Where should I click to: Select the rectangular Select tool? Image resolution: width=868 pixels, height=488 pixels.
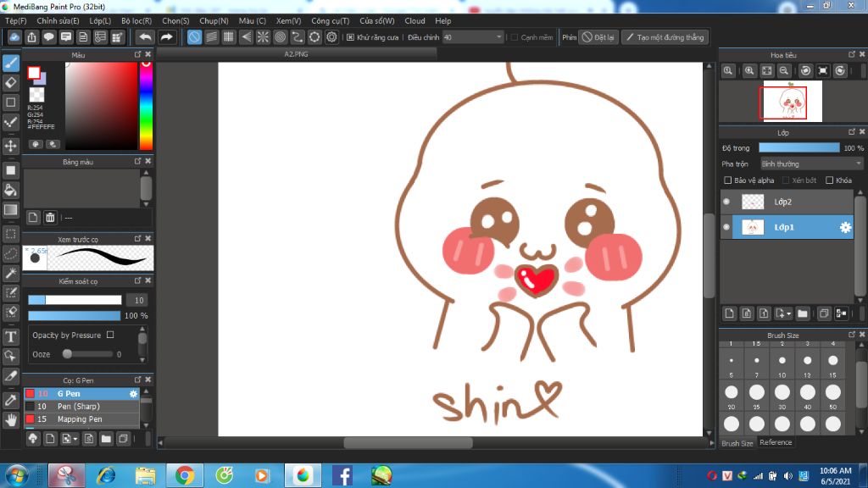pyautogui.click(x=11, y=234)
